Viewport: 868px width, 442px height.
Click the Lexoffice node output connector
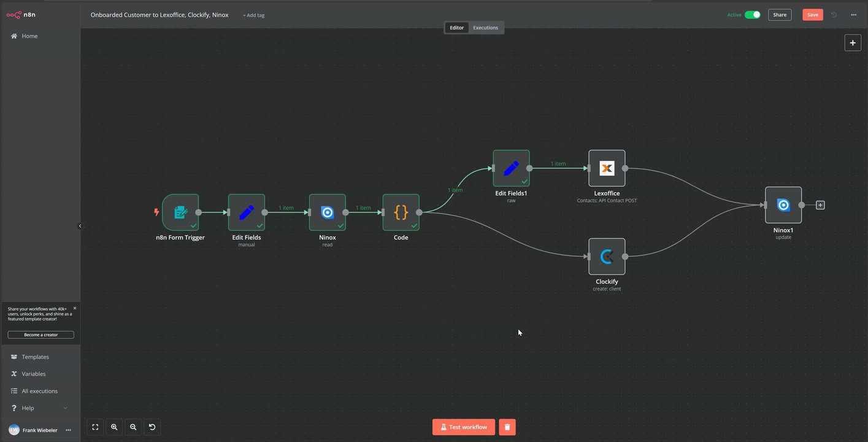(x=625, y=168)
